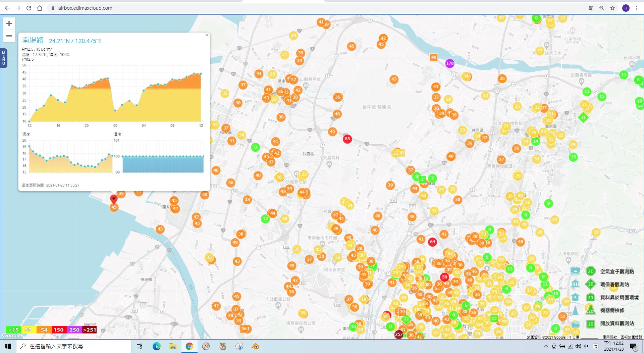The width and height of the screenshot is (644, 353).
Task: Toggle 機器需檢修 cone layer icon
Action: click(575, 310)
